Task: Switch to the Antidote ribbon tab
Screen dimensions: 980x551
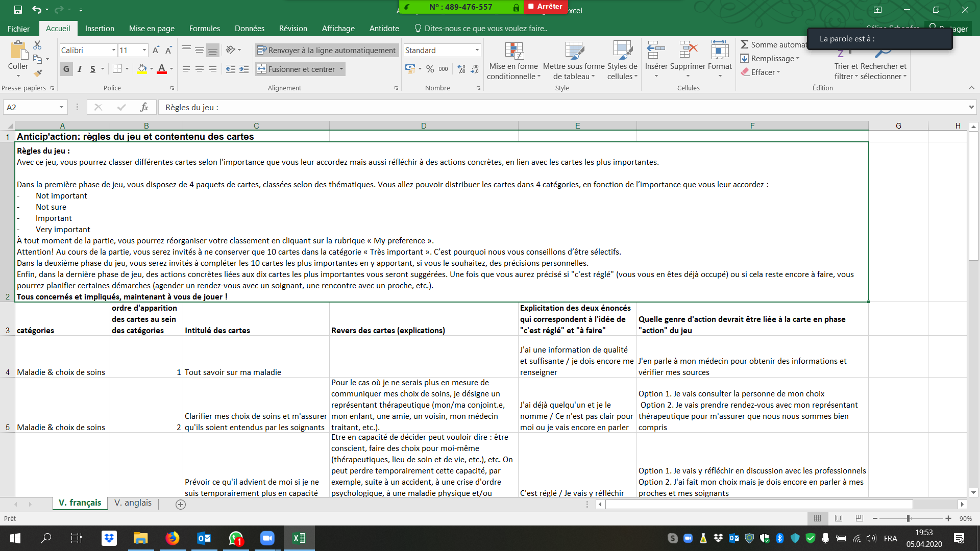Action: 384,29
